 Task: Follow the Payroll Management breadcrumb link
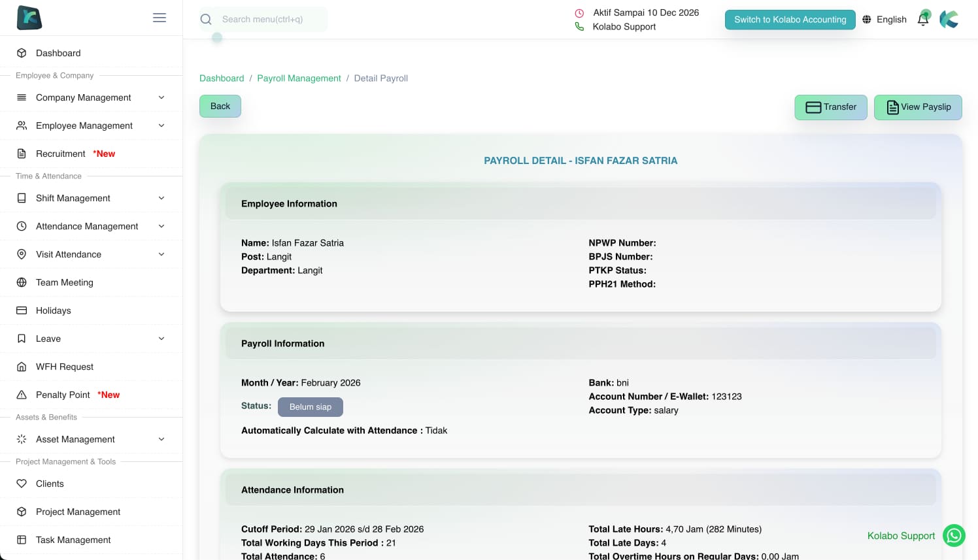(x=299, y=78)
